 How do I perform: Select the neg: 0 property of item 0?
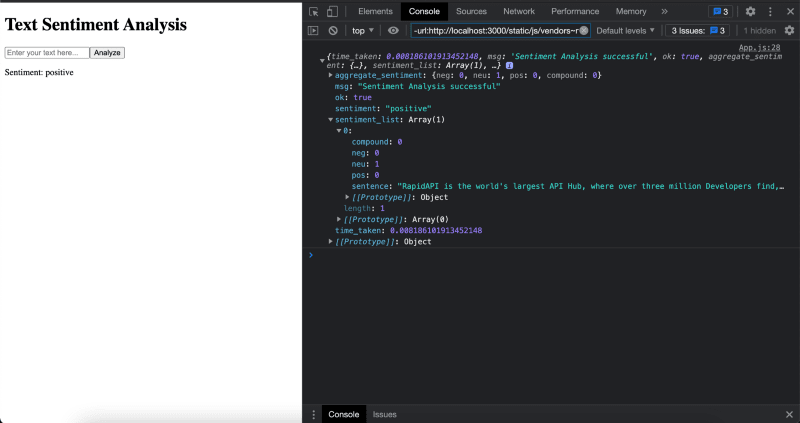tap(365, 153)
